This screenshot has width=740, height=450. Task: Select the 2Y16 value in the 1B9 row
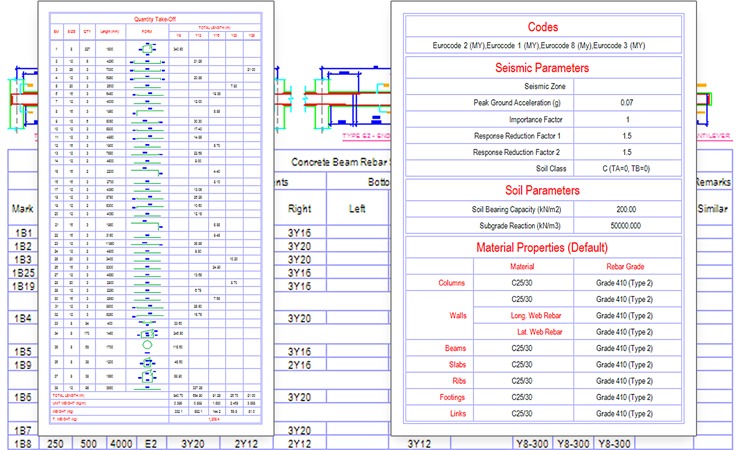click(x=300, y=365)
